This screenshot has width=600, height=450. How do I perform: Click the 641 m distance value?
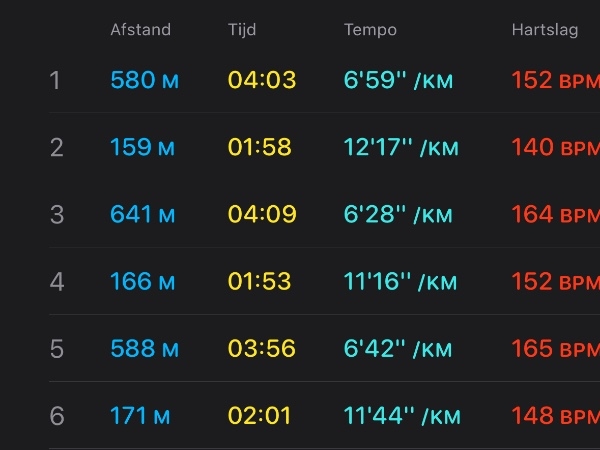pos(143,214)
